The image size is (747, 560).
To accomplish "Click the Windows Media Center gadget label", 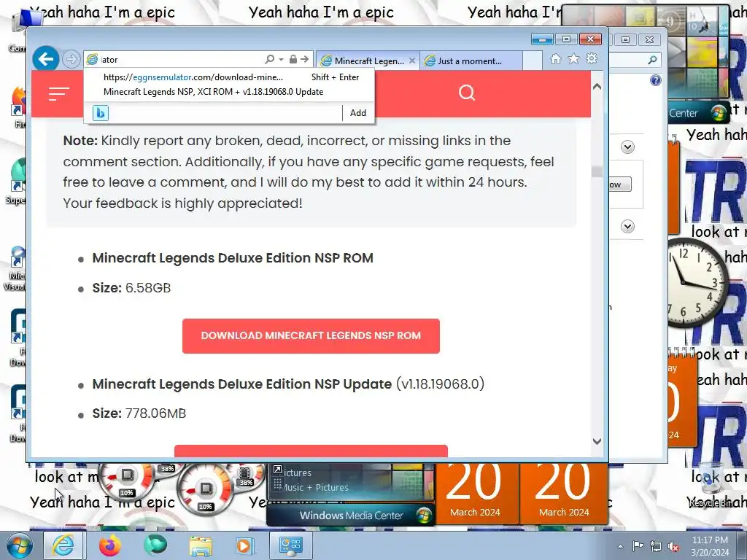I will [x=351, y=516].
